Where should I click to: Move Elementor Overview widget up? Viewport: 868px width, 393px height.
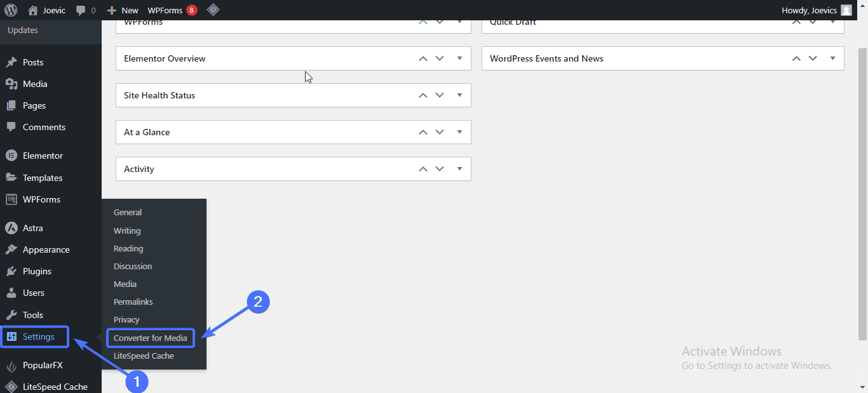click(x=423, y=58)
